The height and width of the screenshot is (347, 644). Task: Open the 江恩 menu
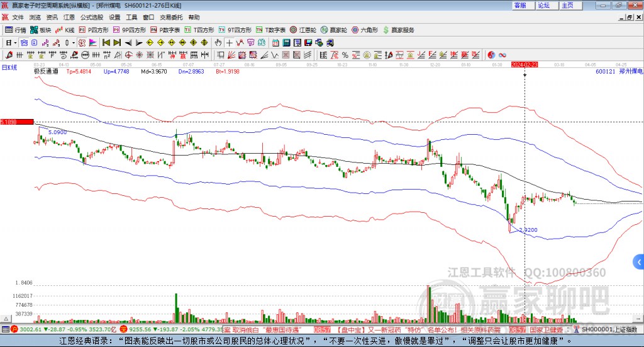69,18
